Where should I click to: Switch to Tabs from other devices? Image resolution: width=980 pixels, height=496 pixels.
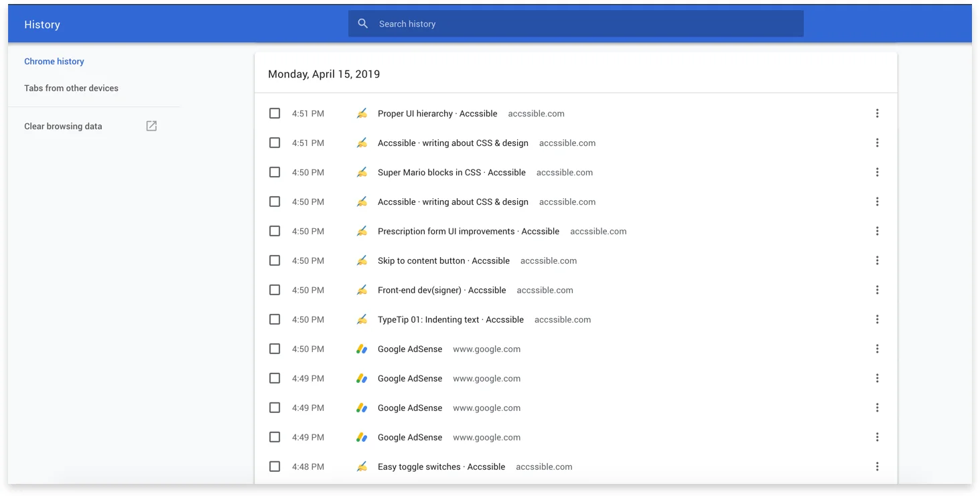71,88
